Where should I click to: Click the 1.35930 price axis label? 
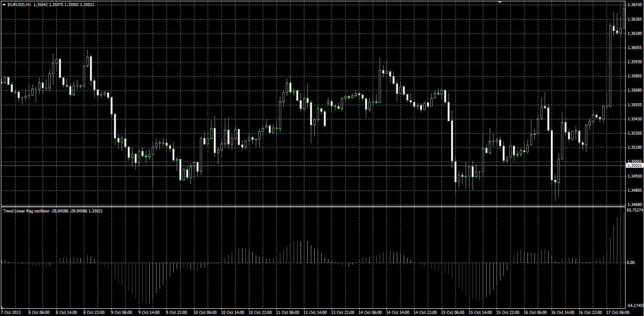click(x=635, y=62)
